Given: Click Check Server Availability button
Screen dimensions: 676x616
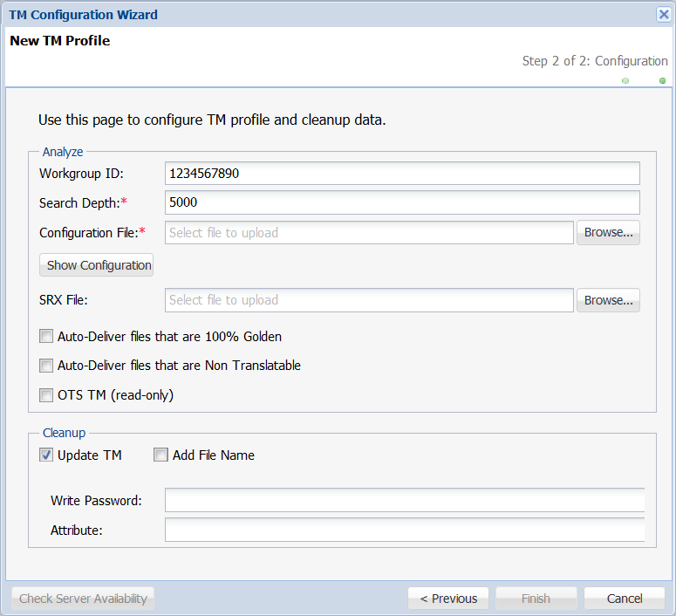Looking at the screenshot, I should click(83, 599).
